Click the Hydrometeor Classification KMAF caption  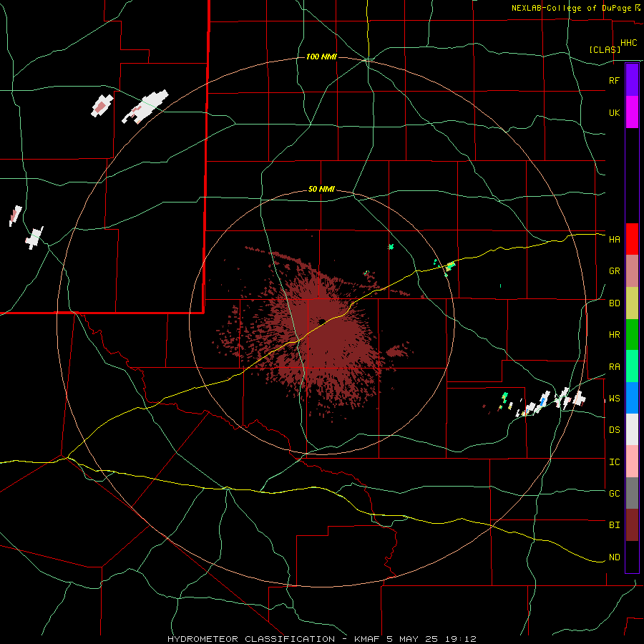(x=321, y=639)
